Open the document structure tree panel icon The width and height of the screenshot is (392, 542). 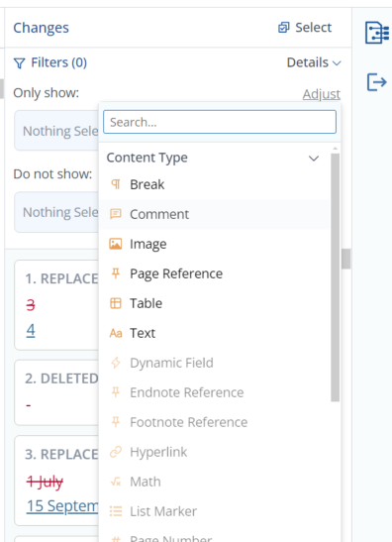click(377, 33)
